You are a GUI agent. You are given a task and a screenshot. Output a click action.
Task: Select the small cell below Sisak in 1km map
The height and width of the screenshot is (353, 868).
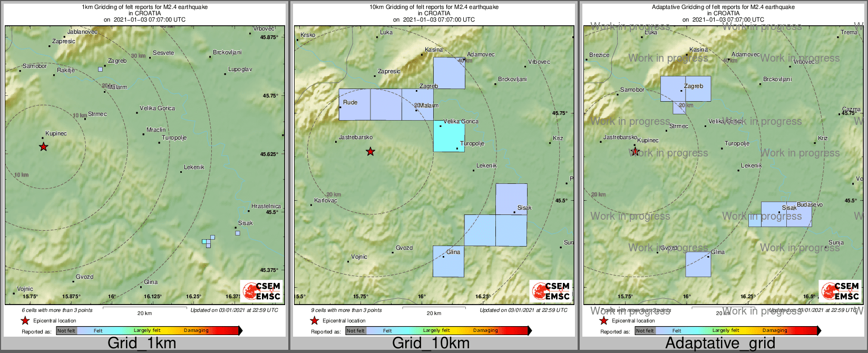click(238, 233)
